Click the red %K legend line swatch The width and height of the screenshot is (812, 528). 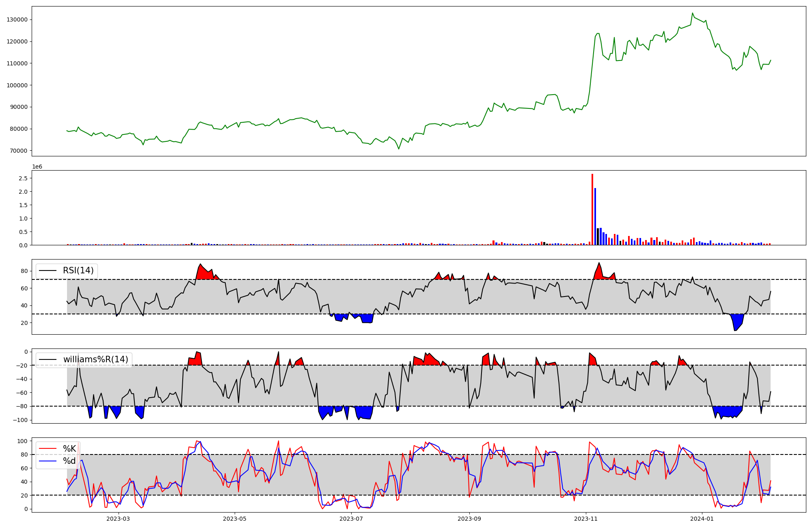click(x=48, y=449)
